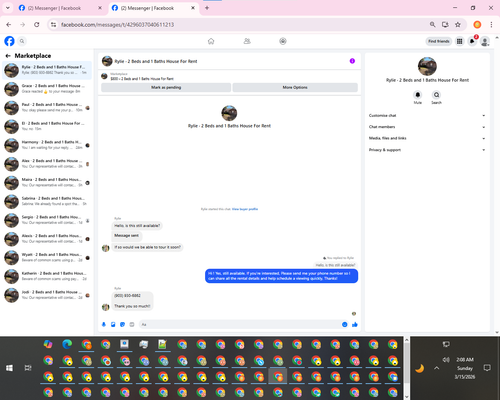Select the second Messenger browser tab
Image resolution: width=500 pixels, height=400 pixels.
(153, 8)
